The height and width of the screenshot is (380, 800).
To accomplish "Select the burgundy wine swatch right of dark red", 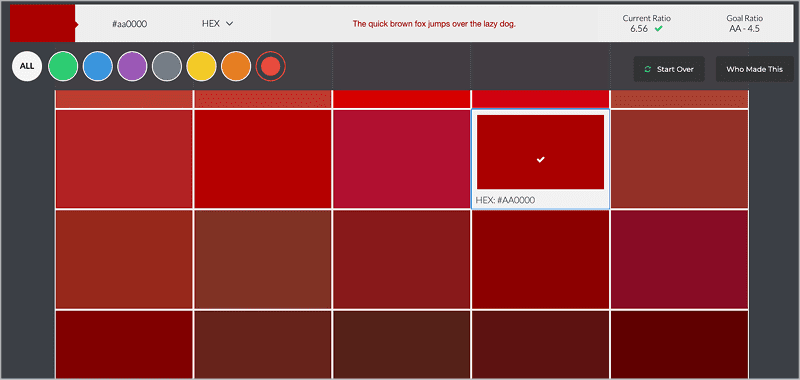I will [679, 259].
